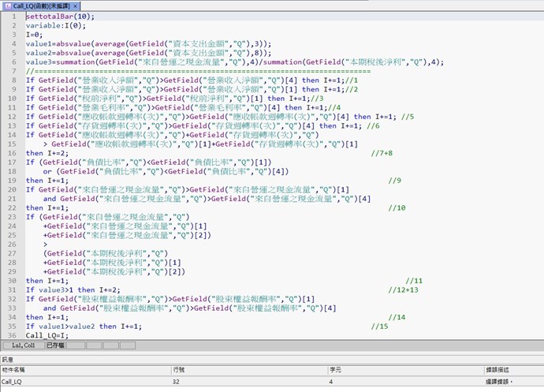Place cursor on settotalBar(10) line

point(60,16)
